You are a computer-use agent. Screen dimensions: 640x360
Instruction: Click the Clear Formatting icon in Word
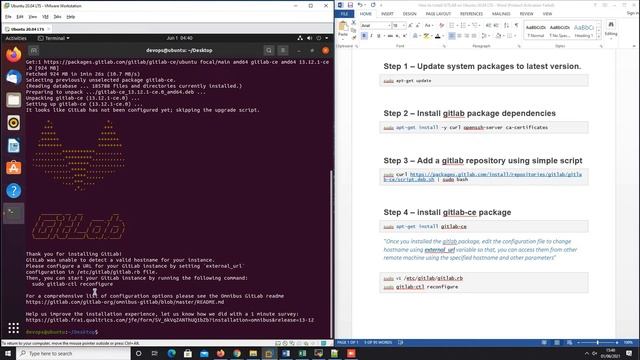(x=441, y=25)
